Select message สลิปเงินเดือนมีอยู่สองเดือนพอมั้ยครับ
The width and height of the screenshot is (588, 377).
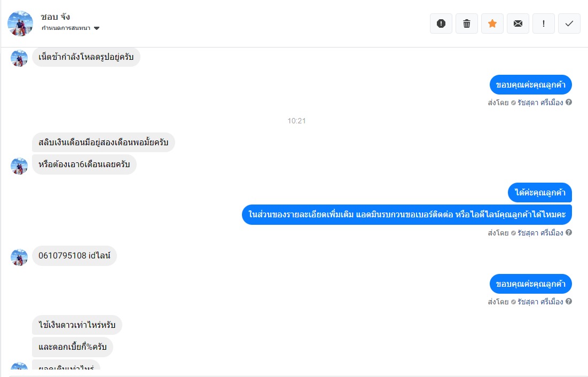[x=104, y=142]
